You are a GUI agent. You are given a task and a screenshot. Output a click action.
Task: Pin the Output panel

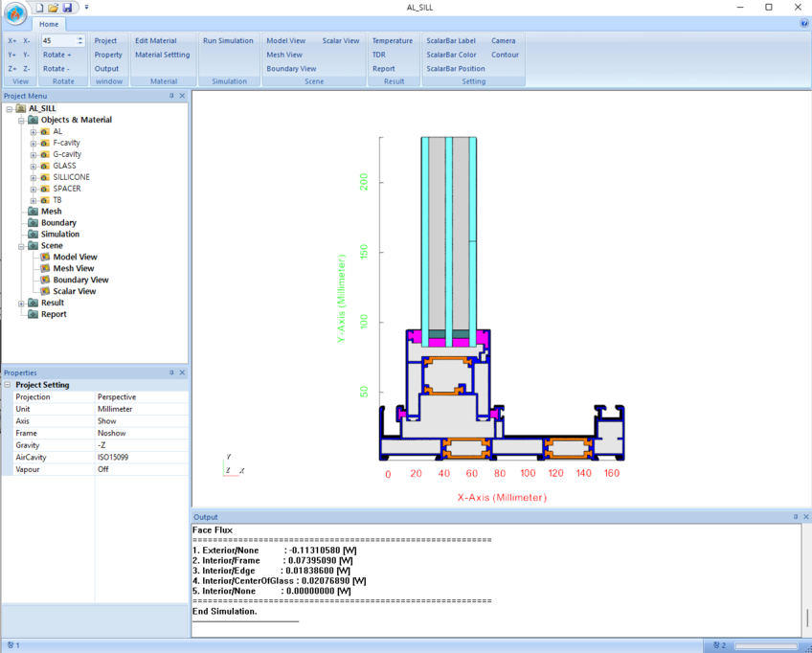click(x=796, y=517)
